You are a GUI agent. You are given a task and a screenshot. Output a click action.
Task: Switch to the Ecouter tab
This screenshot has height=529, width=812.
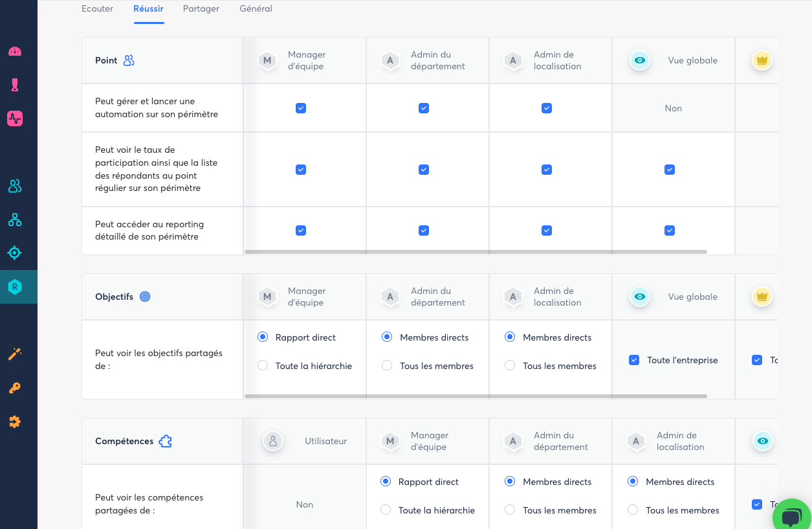[x=97, y=9]
